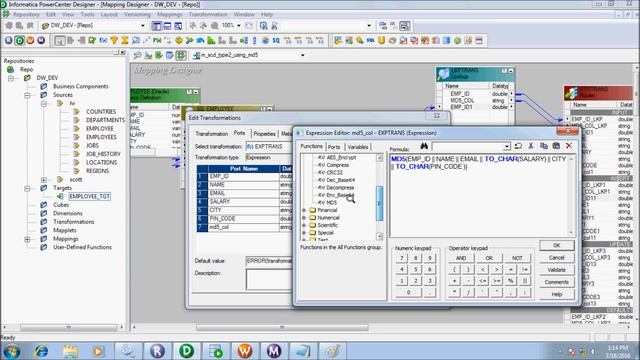640x360 pixels.
Task: Open Properties tab in Edit Transformations window
Action: click(264, 134)
